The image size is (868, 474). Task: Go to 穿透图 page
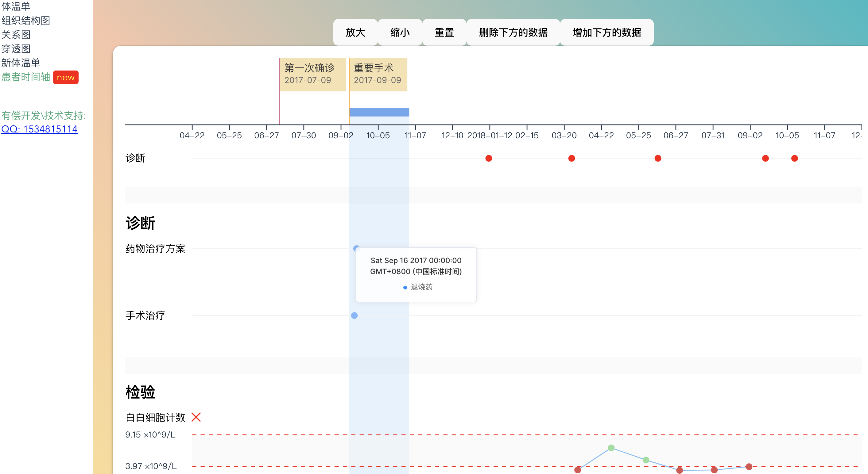tap(16, 49)
